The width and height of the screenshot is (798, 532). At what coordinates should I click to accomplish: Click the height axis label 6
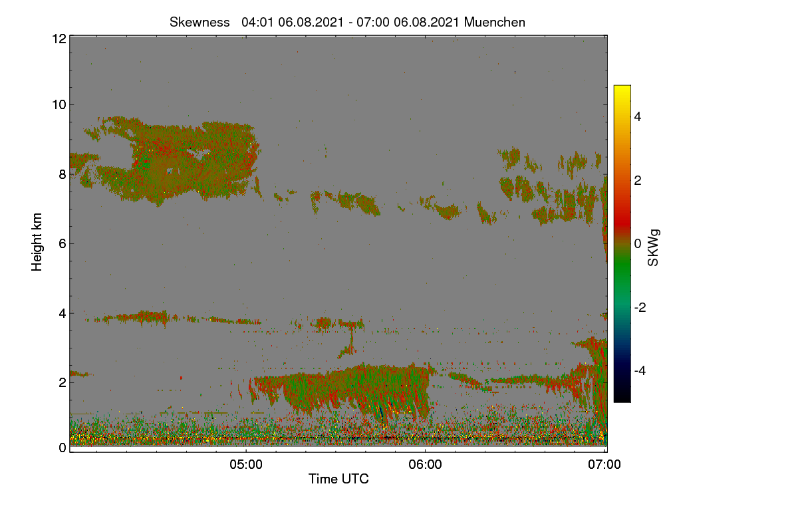click(x=63, y=243)
